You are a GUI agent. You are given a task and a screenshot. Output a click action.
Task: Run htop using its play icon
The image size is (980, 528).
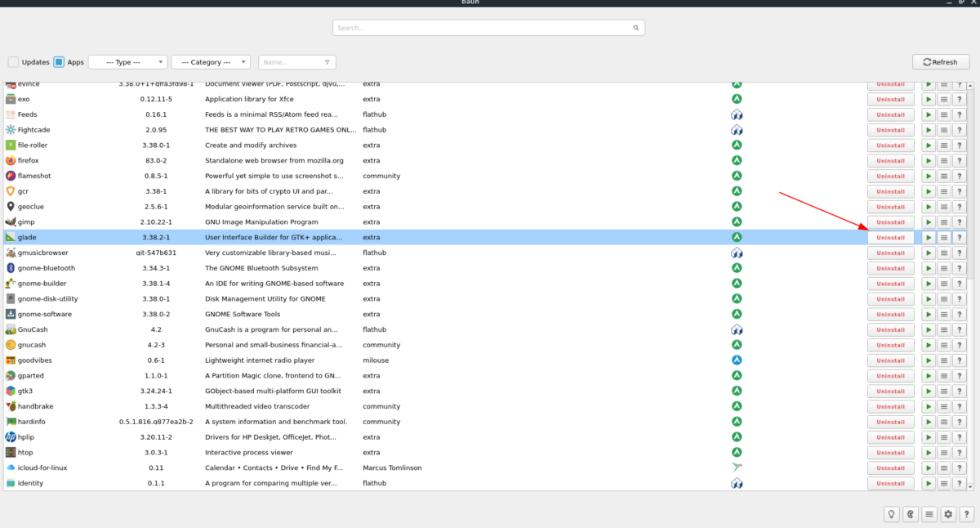(x=929, y=453)
